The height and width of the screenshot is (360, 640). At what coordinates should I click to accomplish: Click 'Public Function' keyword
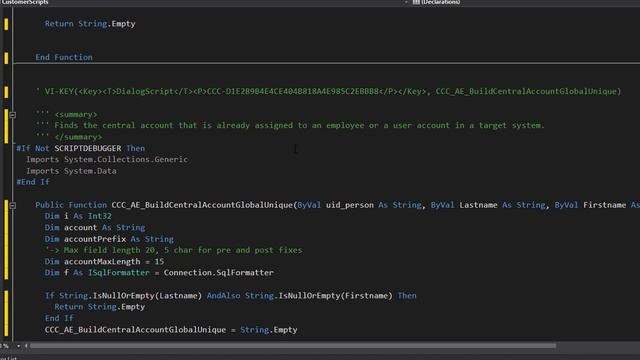[71, 205]
